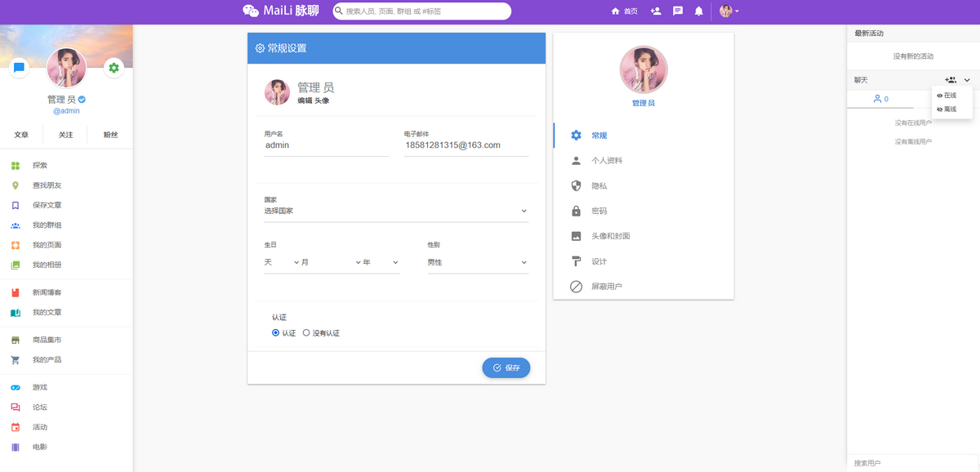This screenshot has width=980, height=472.
Task: Open notifications bell in top bar
Action: tap(699, 11)
